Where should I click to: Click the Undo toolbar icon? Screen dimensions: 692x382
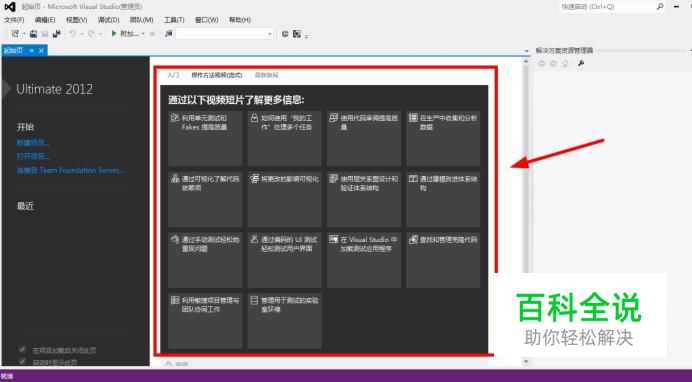[72, 34]
